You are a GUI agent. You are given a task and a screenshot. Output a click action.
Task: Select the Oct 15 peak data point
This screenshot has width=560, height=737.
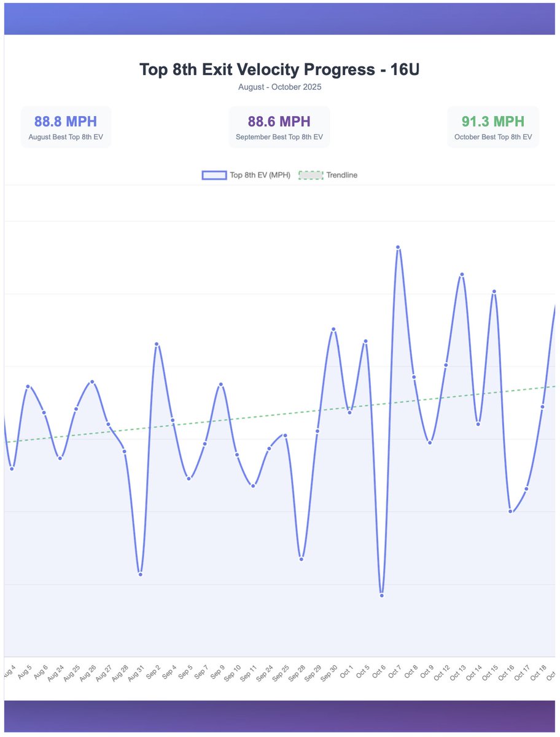(x=494, y=292)
